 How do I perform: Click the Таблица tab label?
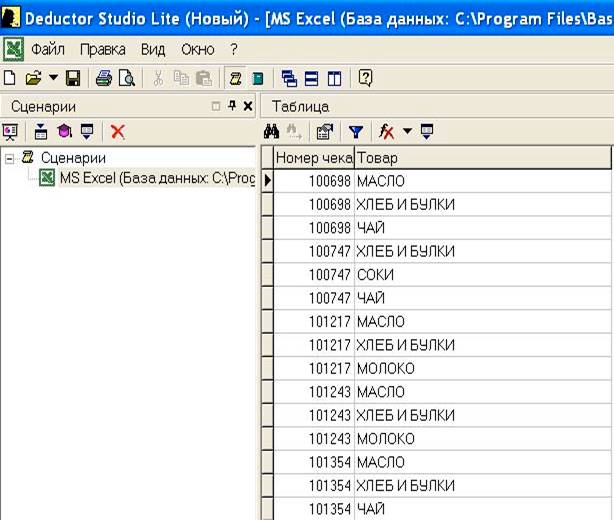(300, 107)
